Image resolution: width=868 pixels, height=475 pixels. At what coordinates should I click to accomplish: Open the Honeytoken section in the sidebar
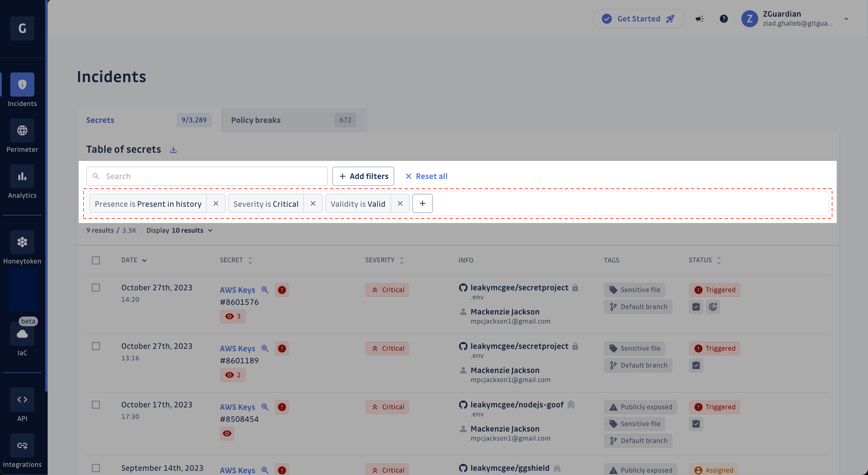(22, 247)
